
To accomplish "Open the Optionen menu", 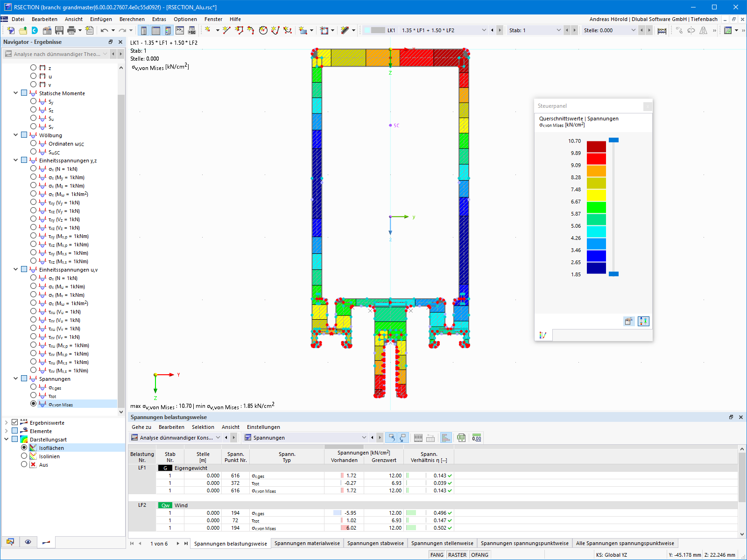I will pyautogui.click(x=185, y=19).
